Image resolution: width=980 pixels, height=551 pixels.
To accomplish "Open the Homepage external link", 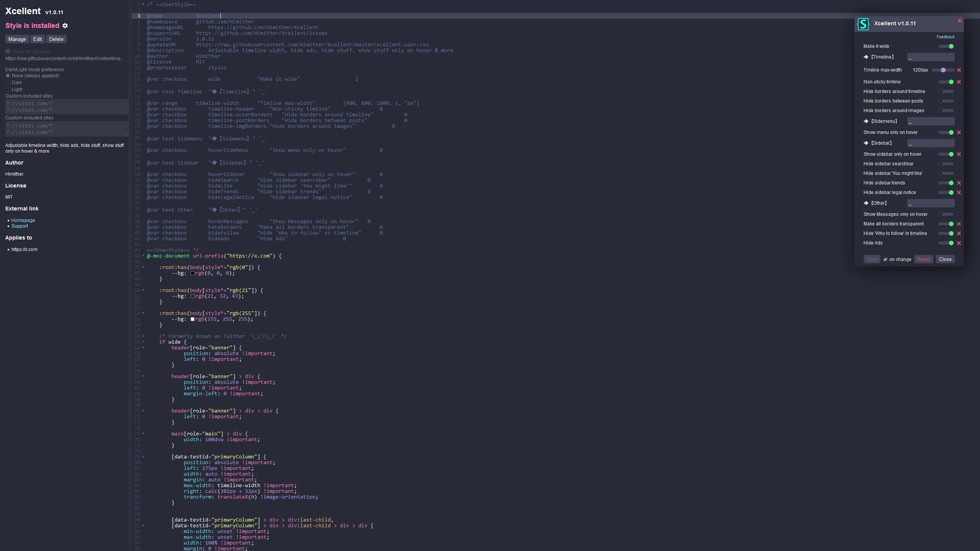I will 23,220.
